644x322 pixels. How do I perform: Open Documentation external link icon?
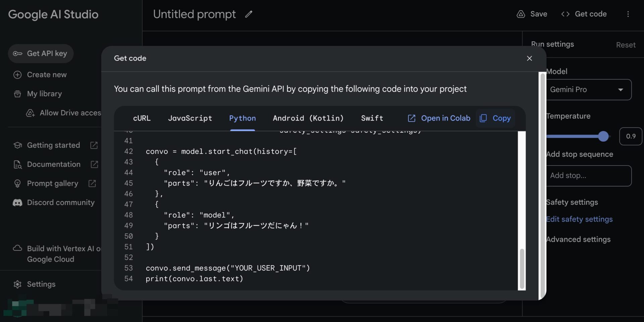click(94, 164)
